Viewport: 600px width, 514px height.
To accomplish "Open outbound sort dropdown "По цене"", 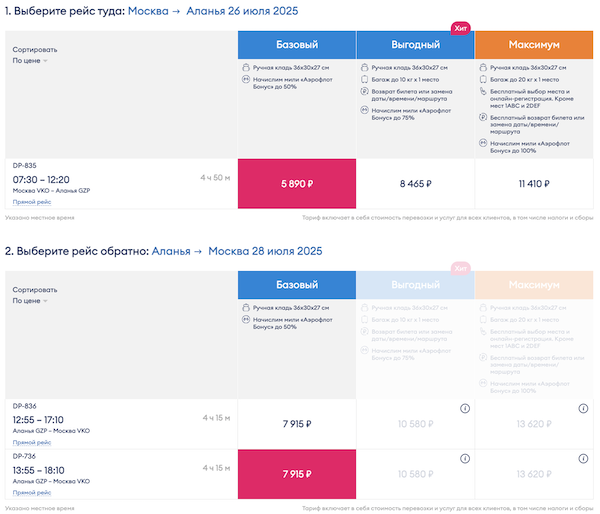I will point(30,61).
